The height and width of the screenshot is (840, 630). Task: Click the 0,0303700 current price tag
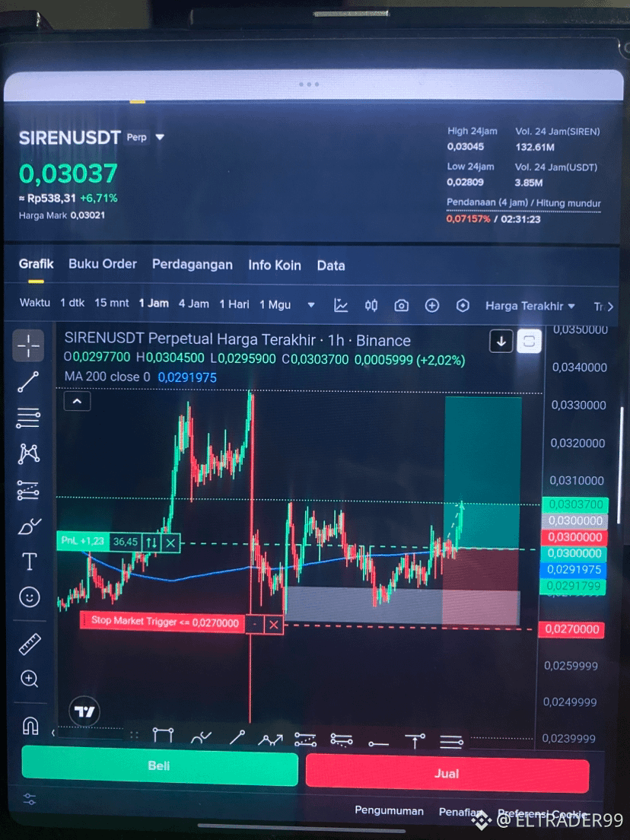pyautogui.click(x=575, y=504)
